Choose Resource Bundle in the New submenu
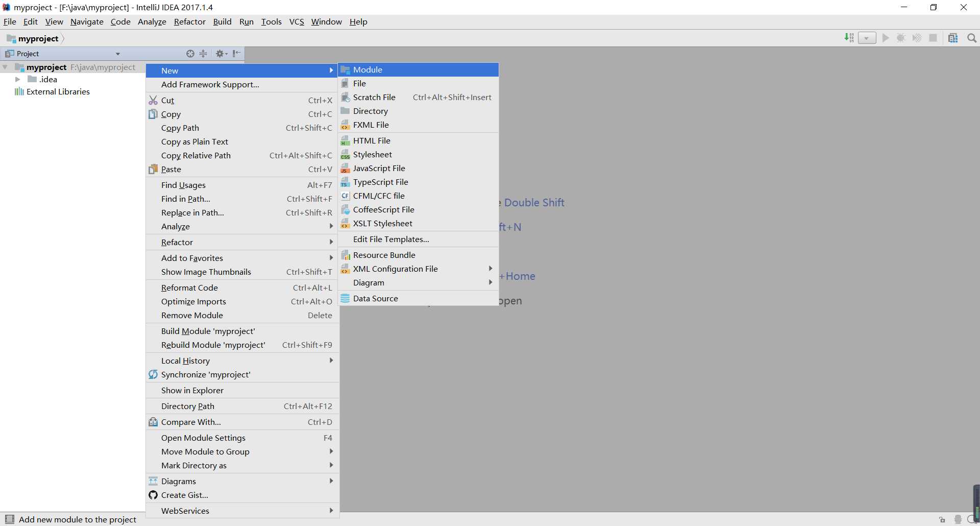This screenshot has width=980, height=526. (x=419, y=255)
